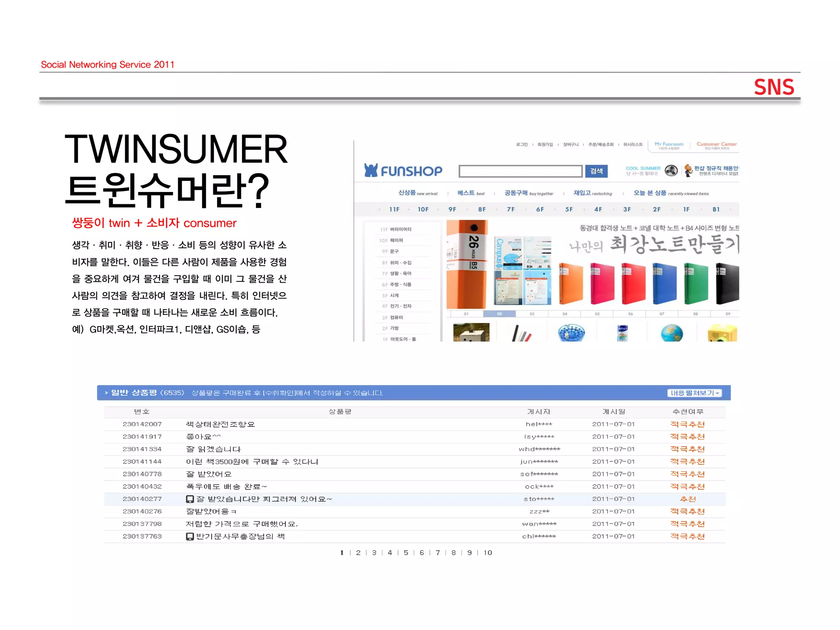
Task: Open review '이런 책3500원에 구매할 수 있다니'
Action: pos(252,462)
